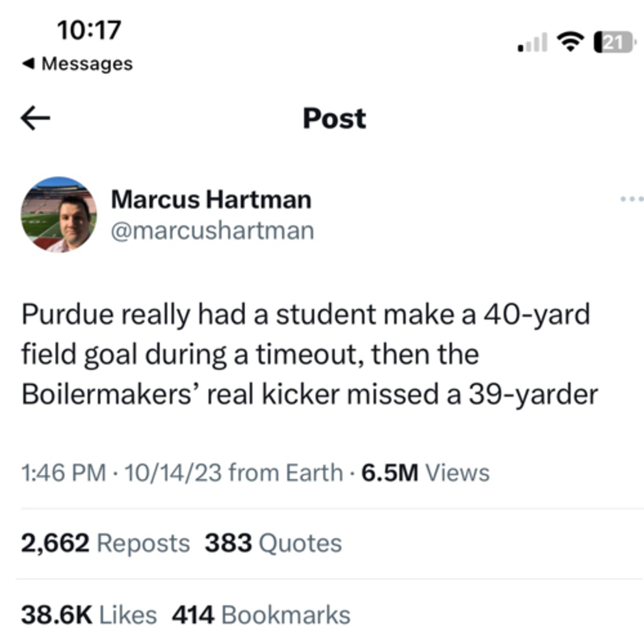Click the 10/14/23 post date
Screen dimensions: 644x644
click(173, 473)
